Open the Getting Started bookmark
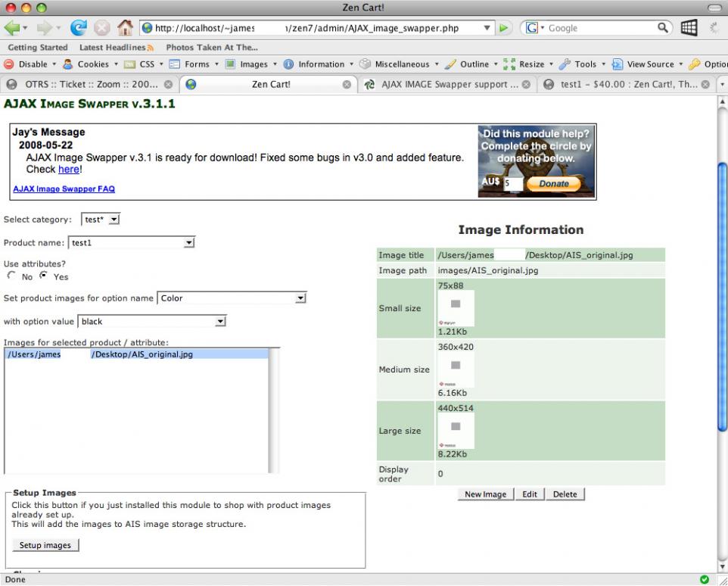 tap(38, 48)
